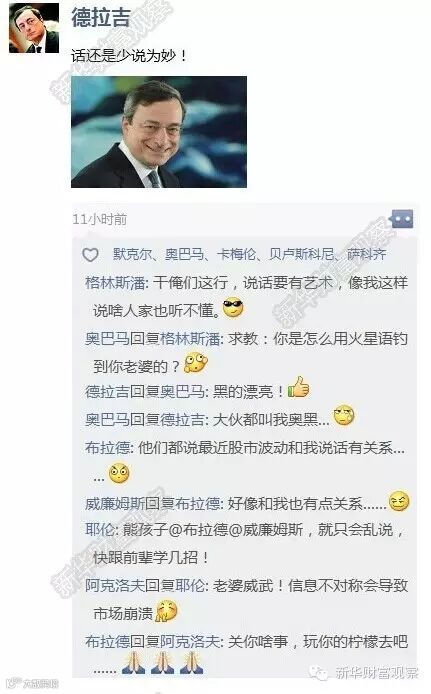
Task: Click the sunglasses emoji in 格林斯潘 comment
Action: click(x=233, y=308)
